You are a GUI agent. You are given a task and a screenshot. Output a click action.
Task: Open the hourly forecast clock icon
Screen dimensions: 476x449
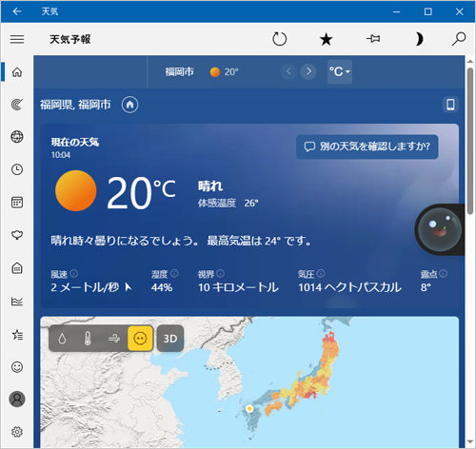(x=17, y=169)
